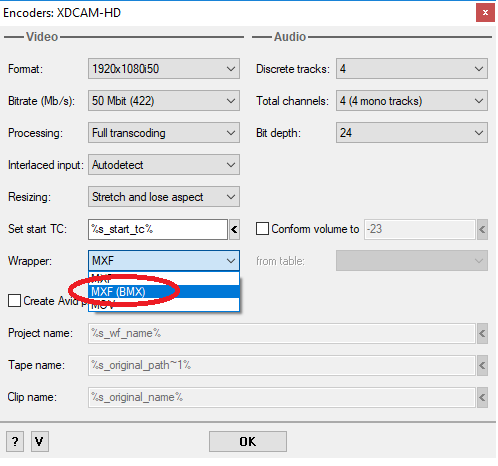Open help with the question mark button
This screenshot has width=498, height=466.
pos(15,442)
